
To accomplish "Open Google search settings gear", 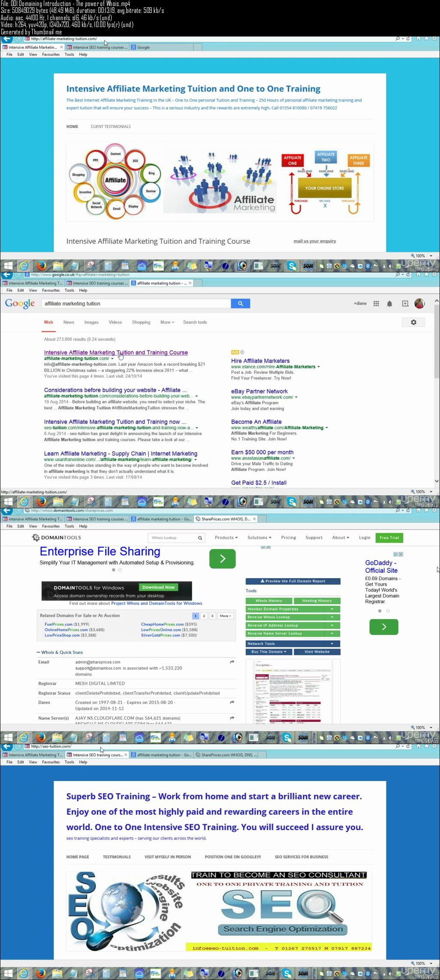I will (413, 322).
